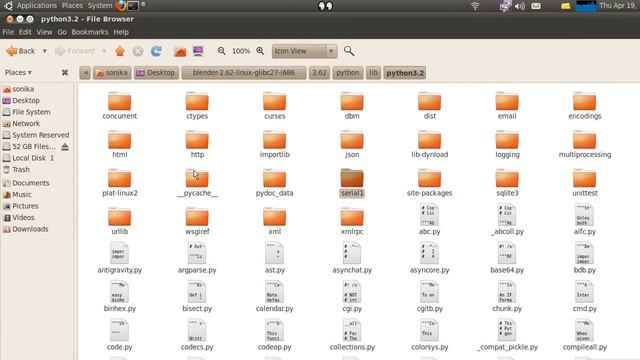The height and width of the screenshot is (360, 640).
Task: Launch Firefox from the top panel
Action: 121,6
